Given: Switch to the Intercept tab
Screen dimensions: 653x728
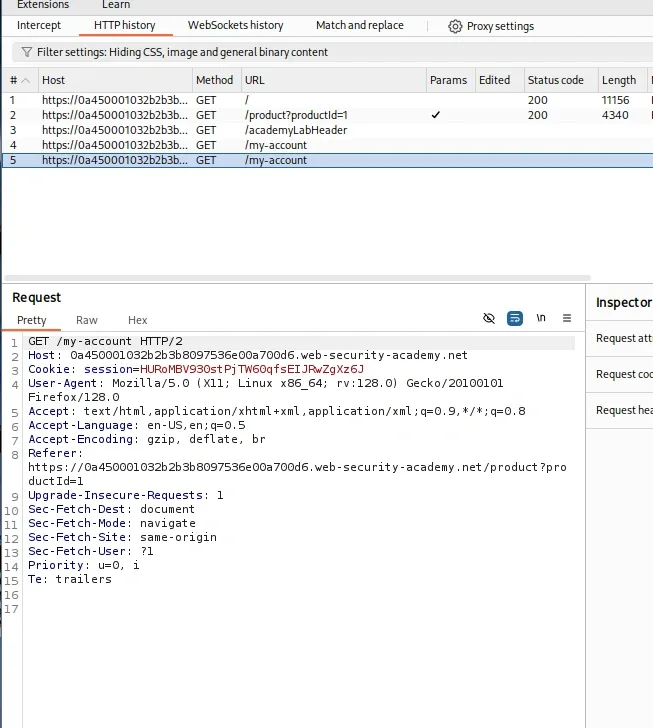Looking at the screenshot, I should coord(39,26).
